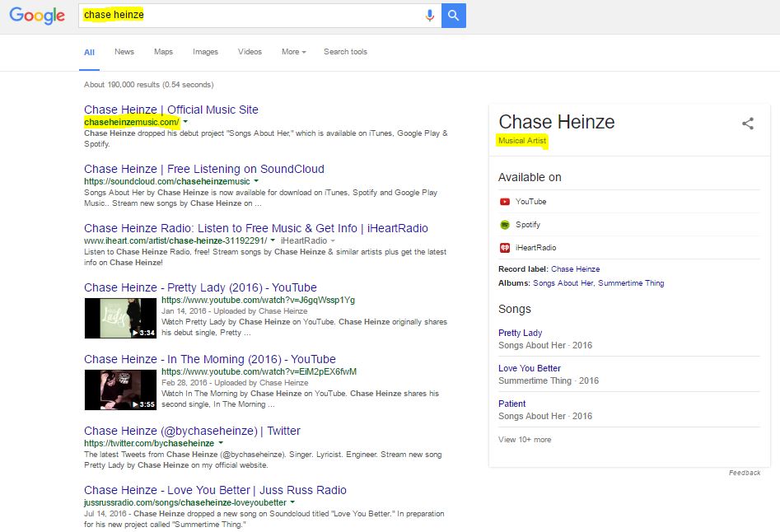Select the Love You Better song
Viewport: 780px width, 532px height.
[530, 368]
